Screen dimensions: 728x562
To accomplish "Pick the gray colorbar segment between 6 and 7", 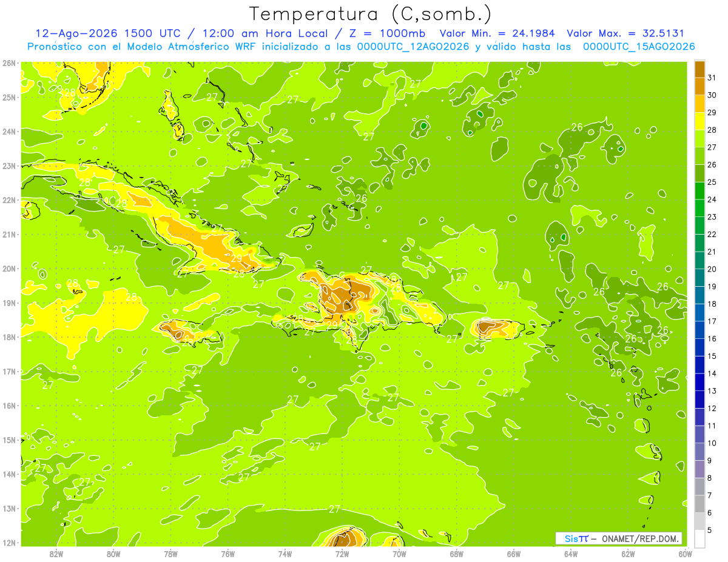I will click(x=699, y=504).
